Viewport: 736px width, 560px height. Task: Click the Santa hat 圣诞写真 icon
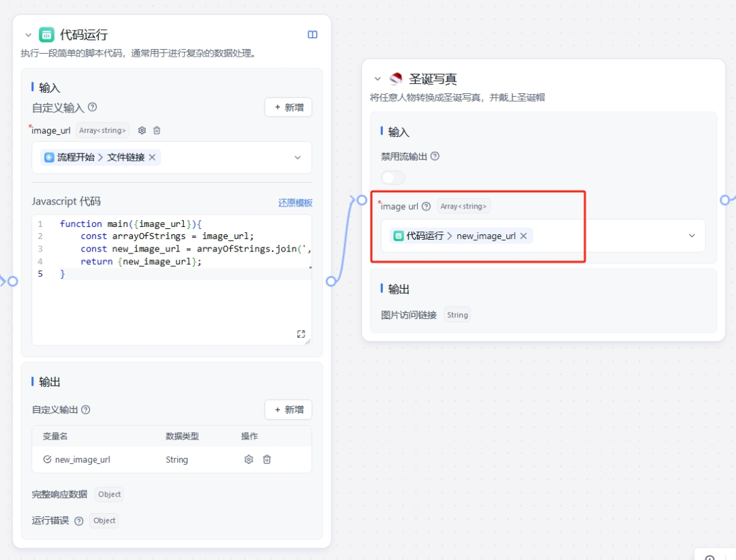tap(396, 78)
